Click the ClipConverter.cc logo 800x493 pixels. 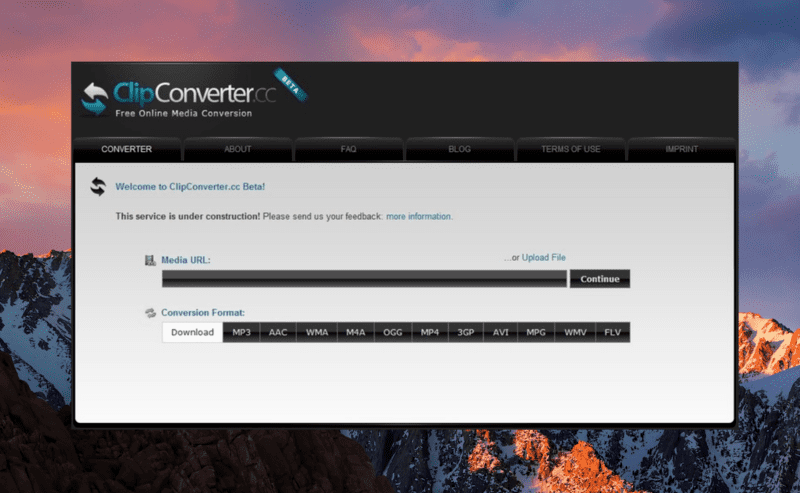pos(179,99)
